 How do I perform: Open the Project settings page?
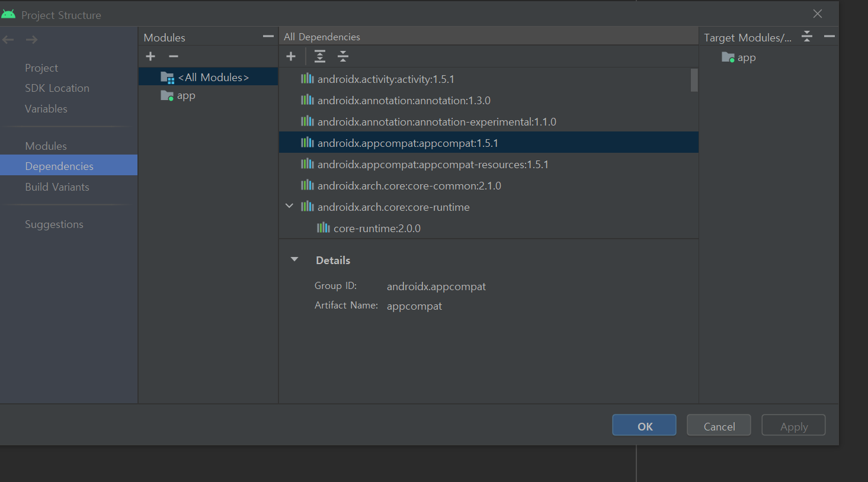41,68
